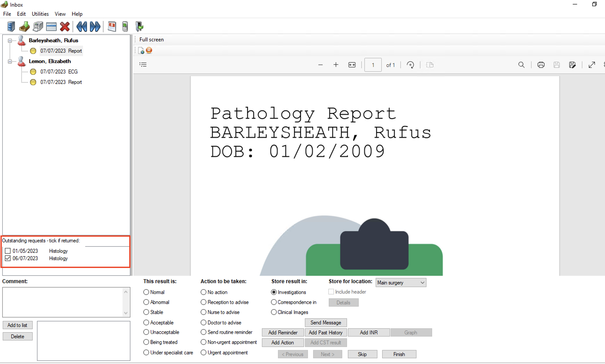Zoom in the PDF with plus icon
This screenshot has width=605, height=364.
click(x=336, y=65)
